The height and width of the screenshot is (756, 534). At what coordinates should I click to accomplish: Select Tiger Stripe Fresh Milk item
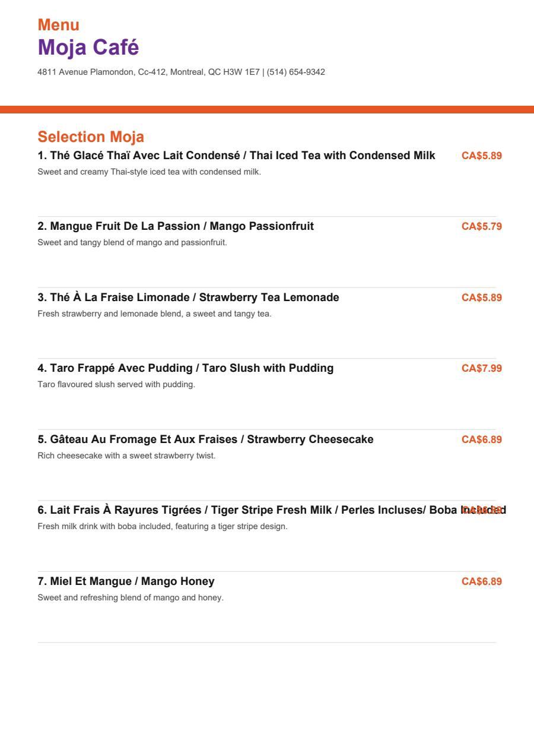click(x=272, y=510)
